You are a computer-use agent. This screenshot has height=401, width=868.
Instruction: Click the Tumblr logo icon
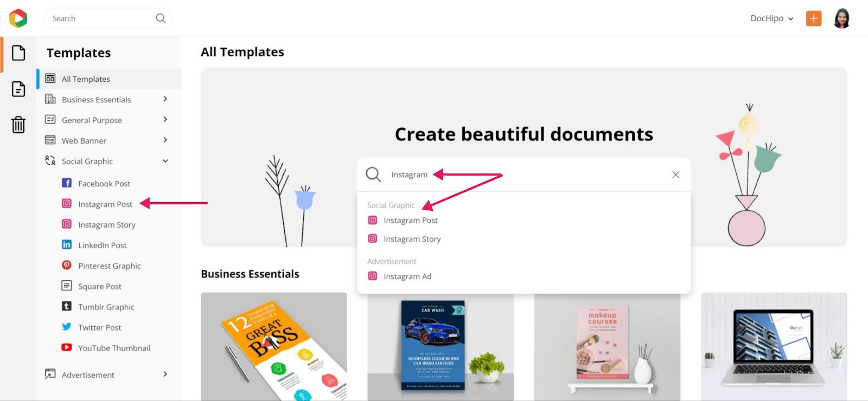tap(67, 306)
